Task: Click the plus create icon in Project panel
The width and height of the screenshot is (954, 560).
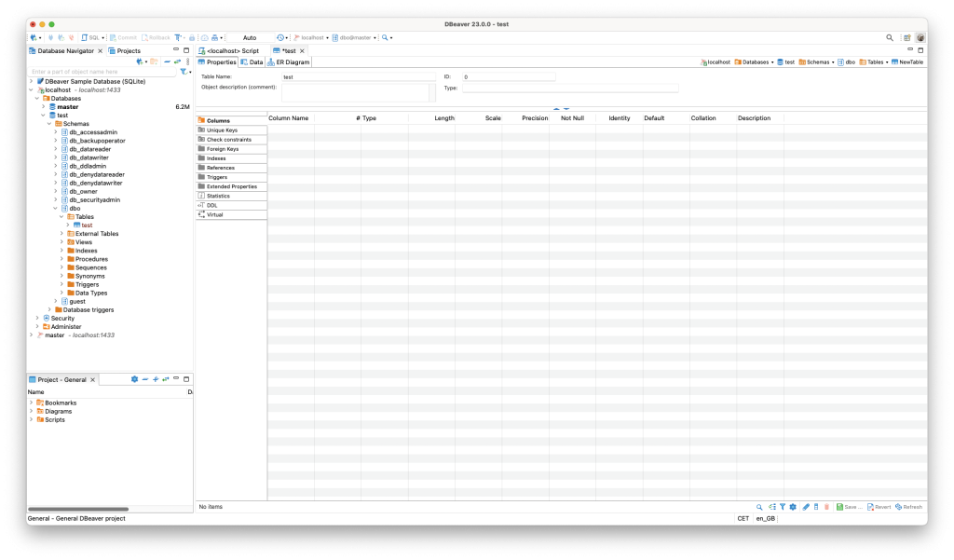Action: 156,379
